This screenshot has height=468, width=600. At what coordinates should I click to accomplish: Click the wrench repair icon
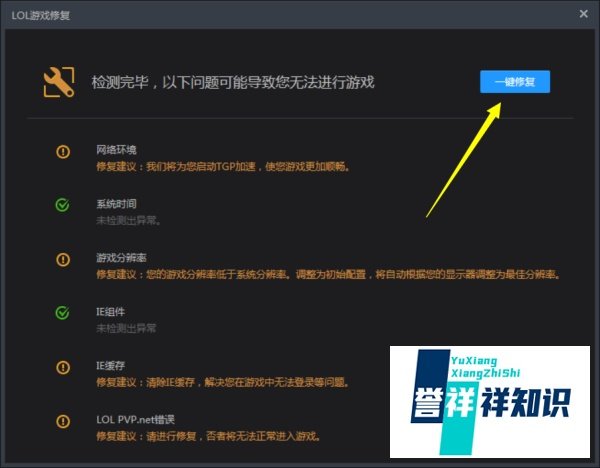[x=59, y=82]
